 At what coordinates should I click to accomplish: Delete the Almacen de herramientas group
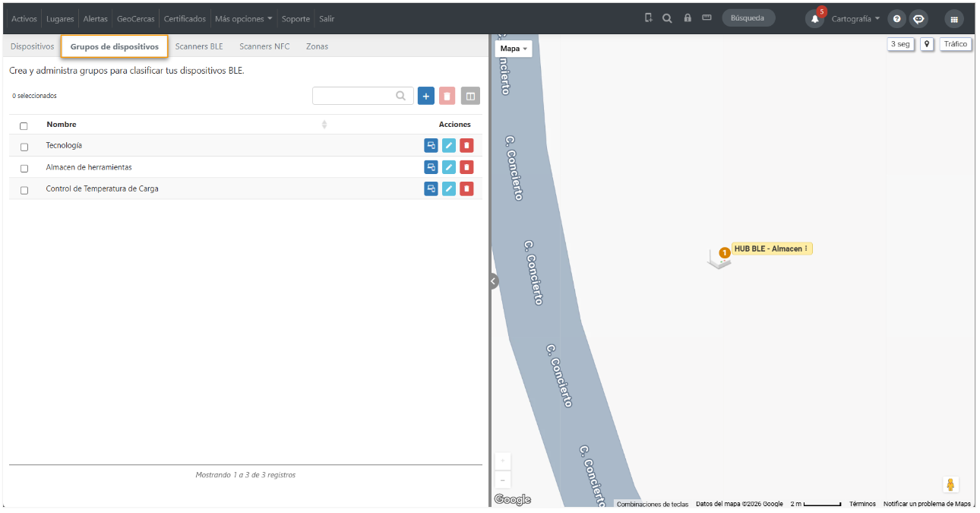coord(466,167)
